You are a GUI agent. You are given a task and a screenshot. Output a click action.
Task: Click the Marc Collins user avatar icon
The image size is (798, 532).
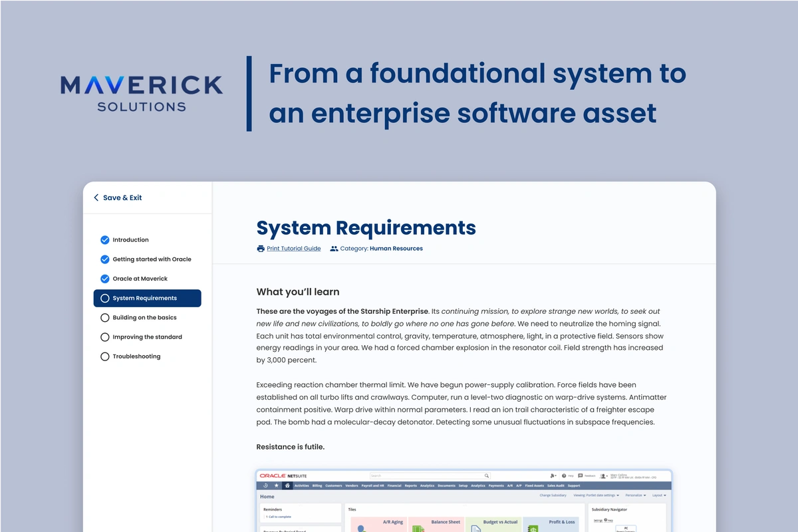point(602,475)
